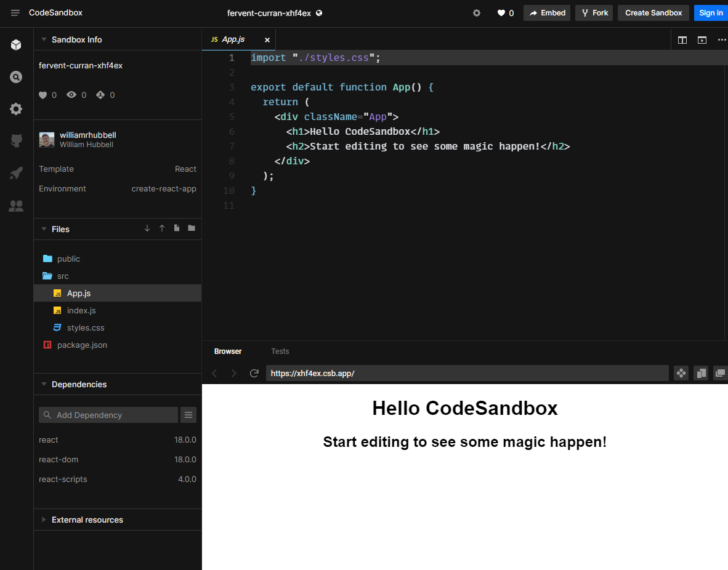The image size is (728, 570).
Task: Click the preview URL address bar
Action: tap(467, 373)
